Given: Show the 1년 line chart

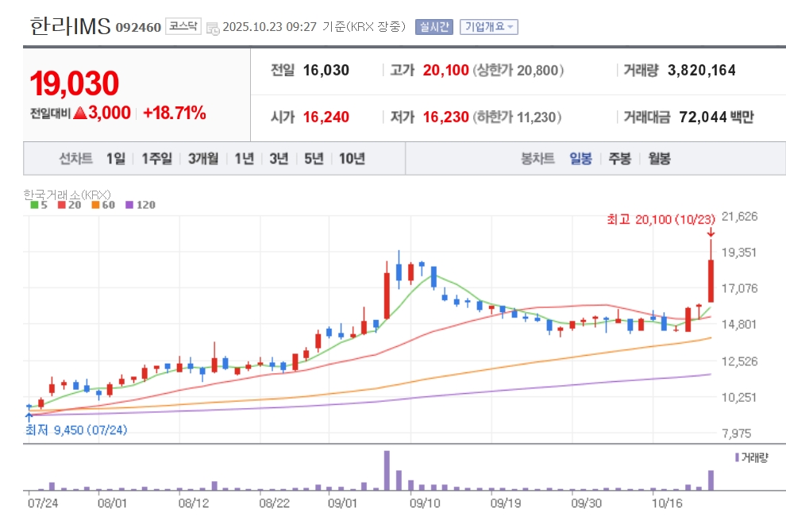Looking at the screenshot, I should pyautogui.click(x=244, y=158).
